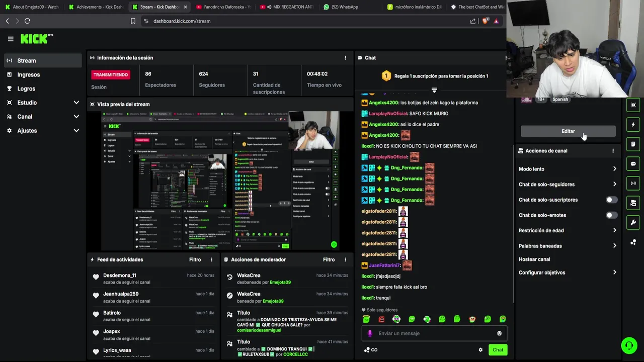Click the stream preview thumbnail
Image resolution: width=644 pixels, height=362 pixels.
pos(220,180)
